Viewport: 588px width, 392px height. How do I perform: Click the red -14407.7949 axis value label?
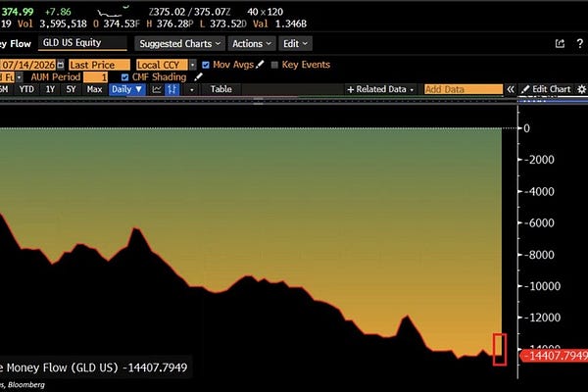555,355
